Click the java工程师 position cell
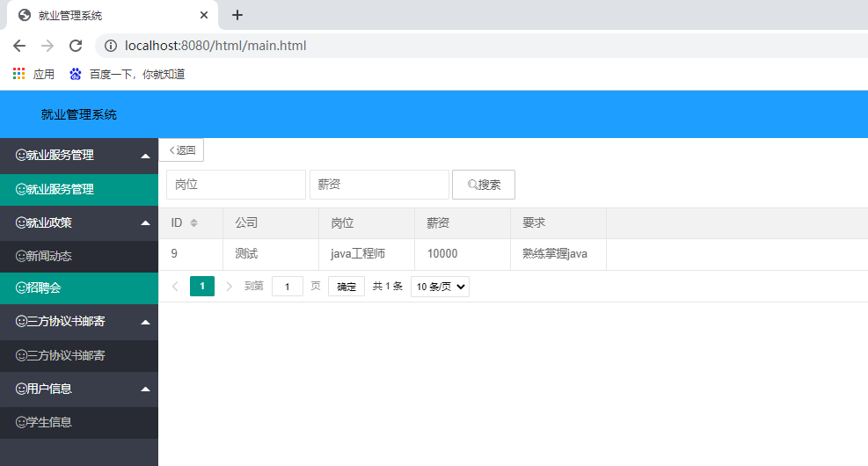This screenshot has height=466, width=868. [367, 254]
